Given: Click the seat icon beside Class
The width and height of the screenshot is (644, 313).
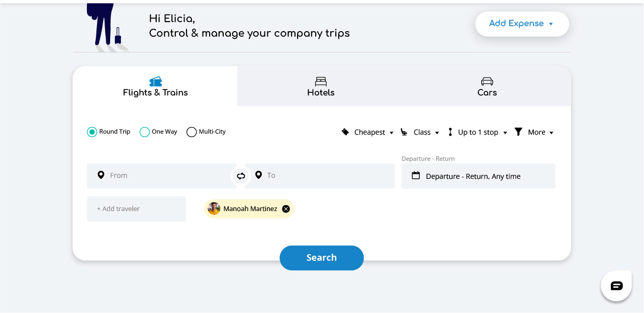Looking at the screenshot, I should 404,132.
